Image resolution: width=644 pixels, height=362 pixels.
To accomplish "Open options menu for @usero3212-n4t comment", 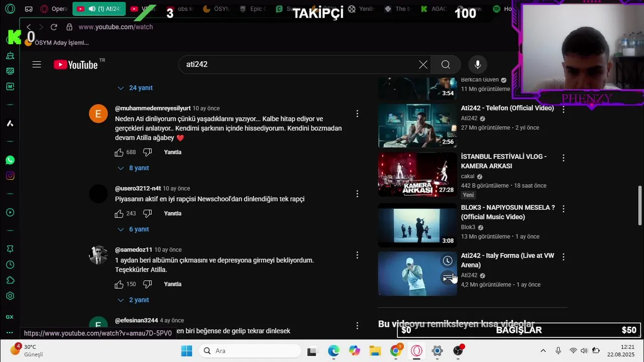I will pyautogui.click(x=357, y=194).
